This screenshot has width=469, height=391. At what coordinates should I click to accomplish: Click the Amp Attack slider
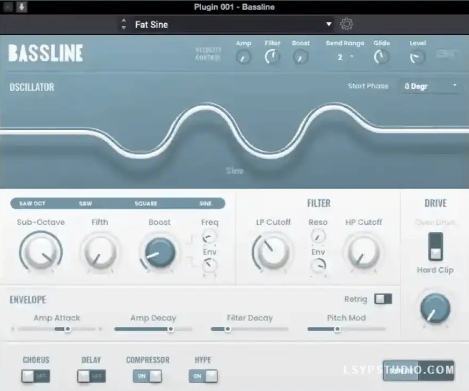(57, 329)
